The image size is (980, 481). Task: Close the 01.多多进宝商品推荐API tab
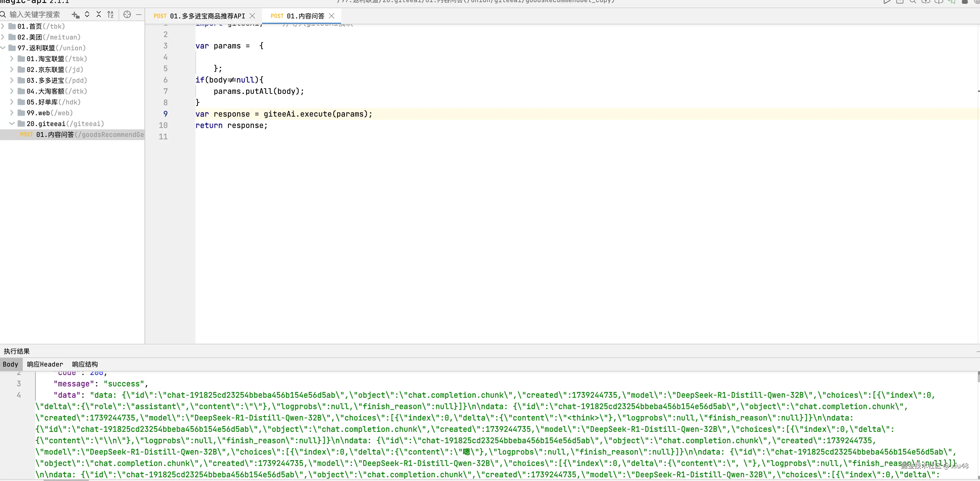point(252,16)
